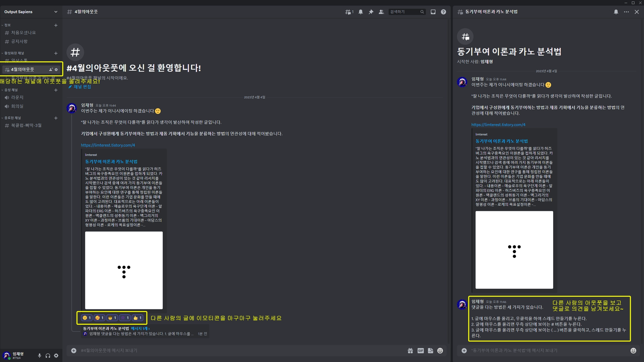Screen dimensions: 644x362
Task: Click the 채널 편집 link
Action: point(82,87)
